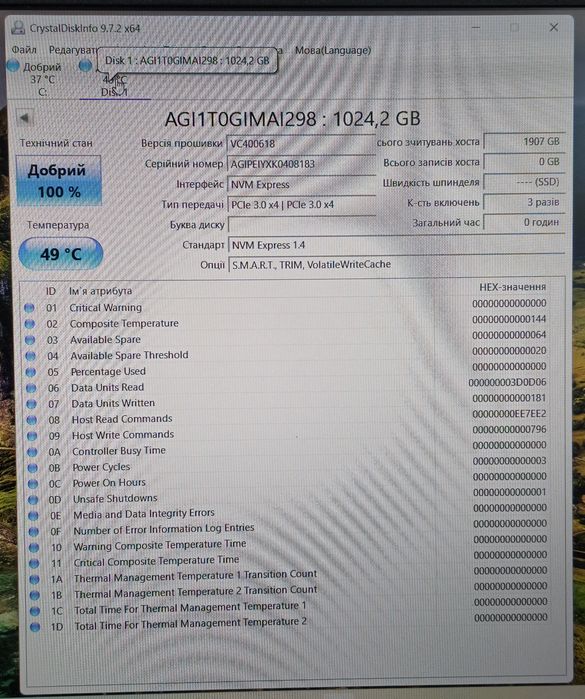The height and width of the screenshot is (699, 585).
Task: Click the blue status dot for Percentage Used
Action: pyautogui.click(x=31, y=372)
